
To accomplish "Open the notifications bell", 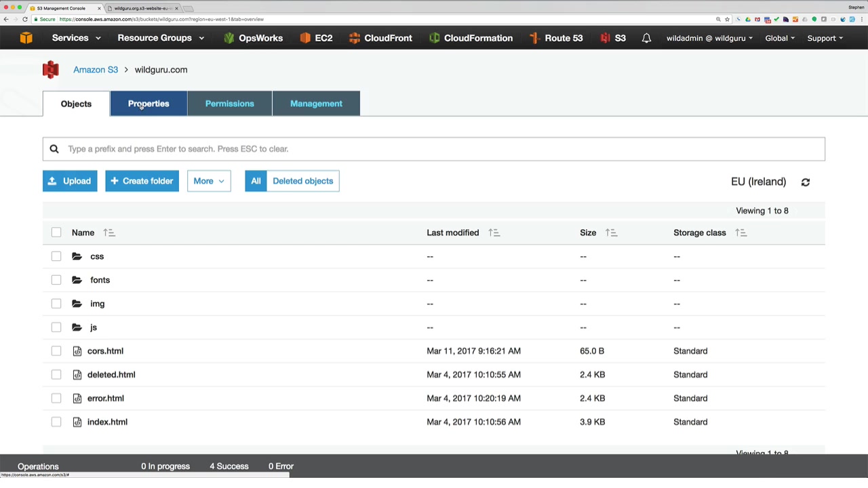I will [x=646, y=38].
